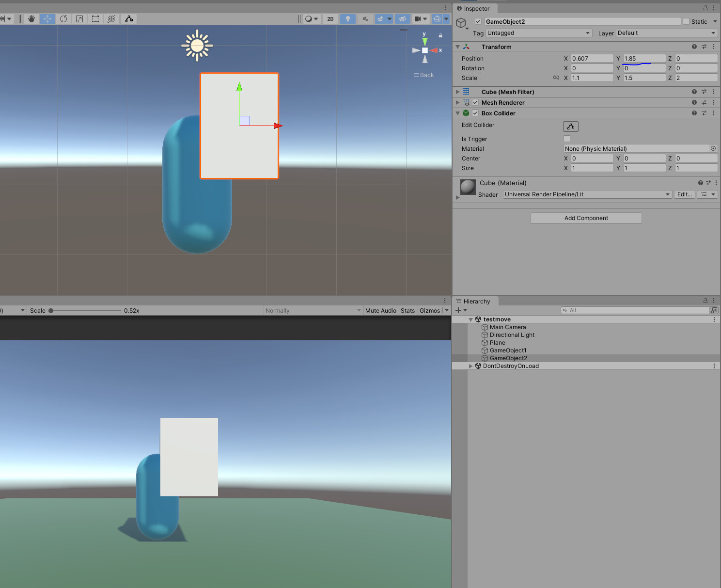Viewport: 721px width, 588px height.
Task: Activate the Hand pan tool
Action: pyautogui.click(x=31, y=19)
